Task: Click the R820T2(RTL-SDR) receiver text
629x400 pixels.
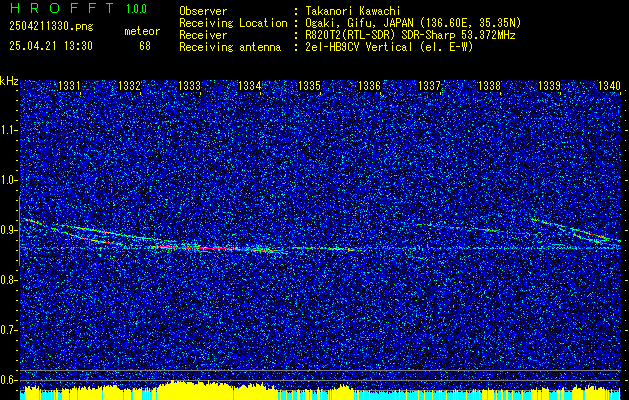Action: 410,35
